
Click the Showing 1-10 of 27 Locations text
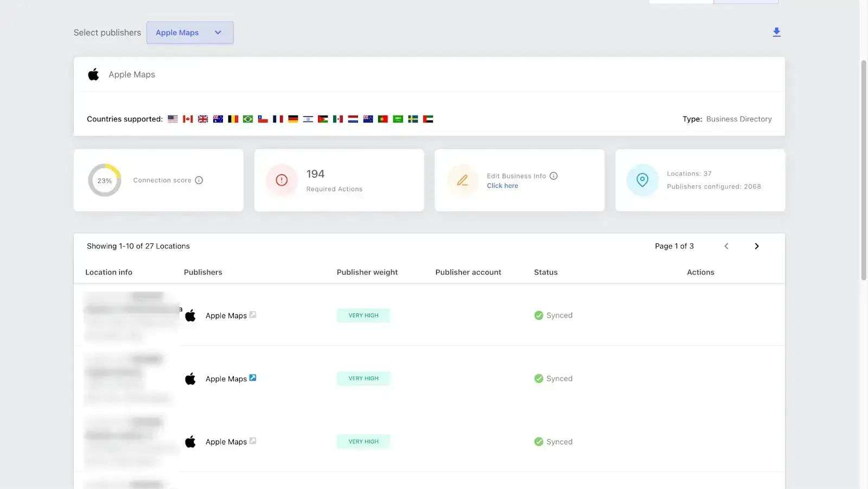click(138, 246)
